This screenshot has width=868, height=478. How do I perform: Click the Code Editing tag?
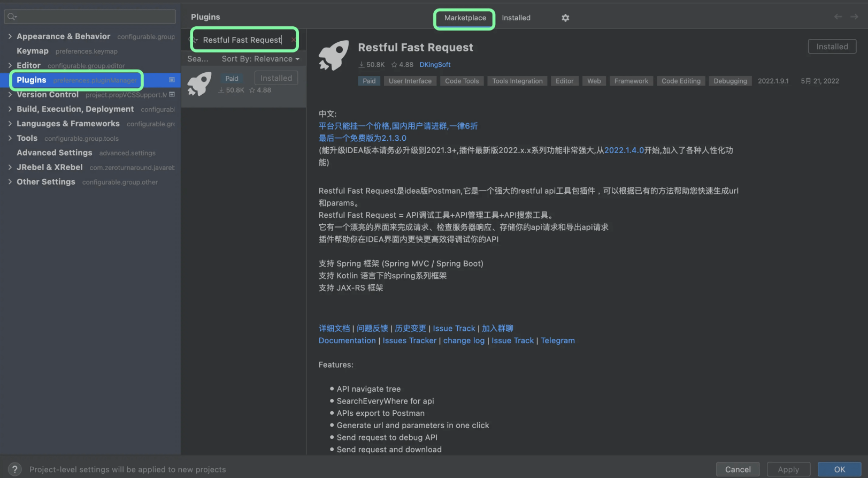pyautogui.click(x=681, y=81)
